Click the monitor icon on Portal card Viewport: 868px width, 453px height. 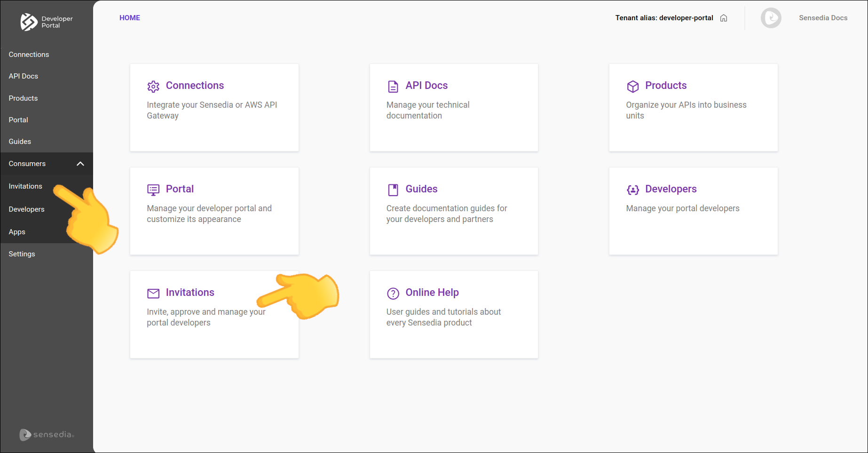click(153, 190)
